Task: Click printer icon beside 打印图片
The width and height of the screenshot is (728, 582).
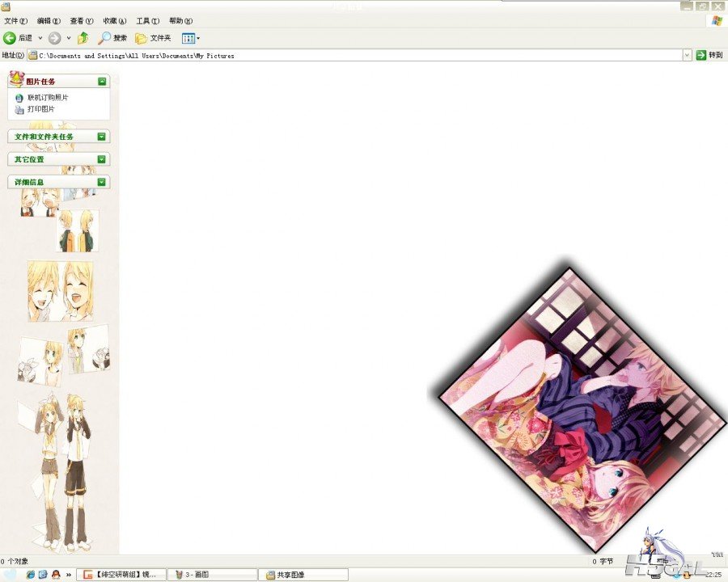Action: click(x=19, y=110)
